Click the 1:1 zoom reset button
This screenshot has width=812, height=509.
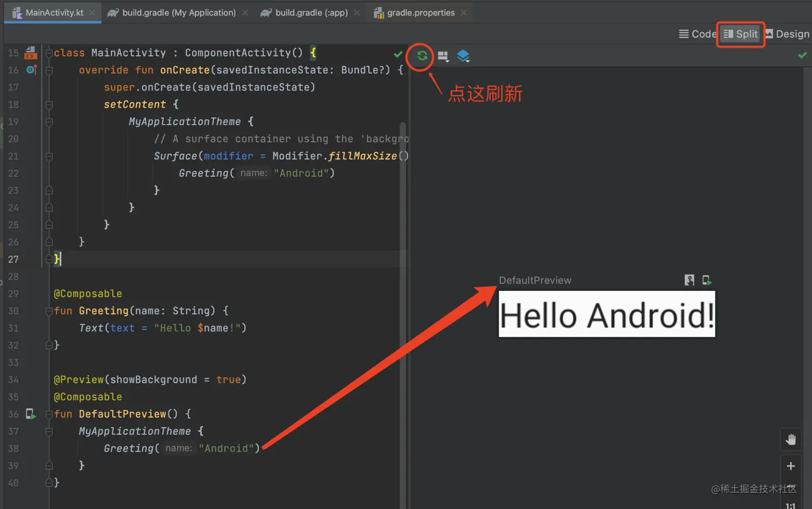pos(791,505)
